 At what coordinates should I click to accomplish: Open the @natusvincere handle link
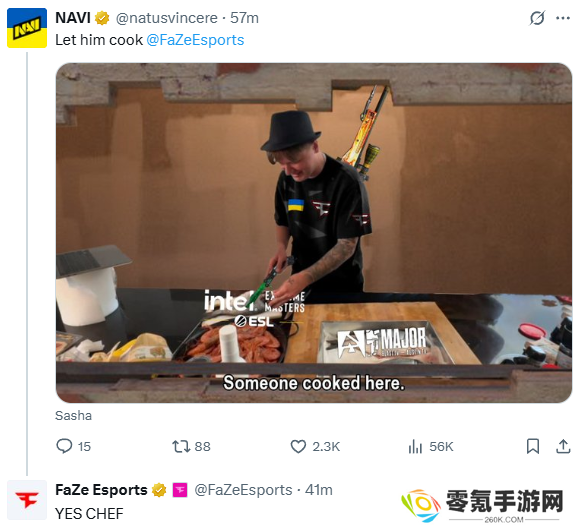click(167, 18)
